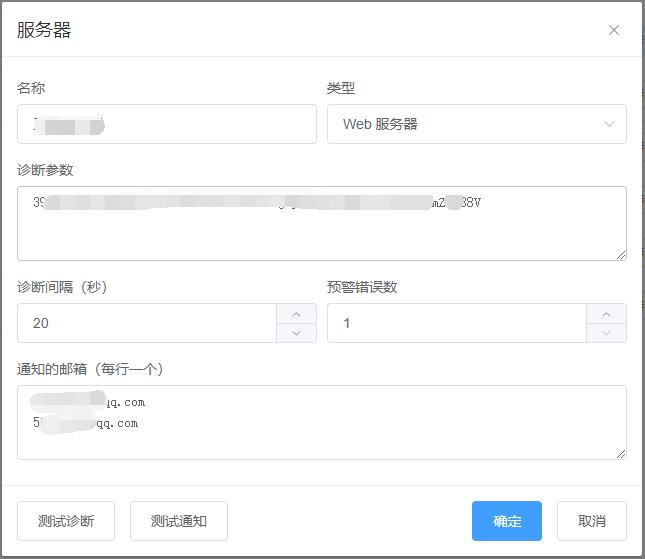Click the 诊断间隔 number field showing 20

pyautogui.click(x=146, y=323)
